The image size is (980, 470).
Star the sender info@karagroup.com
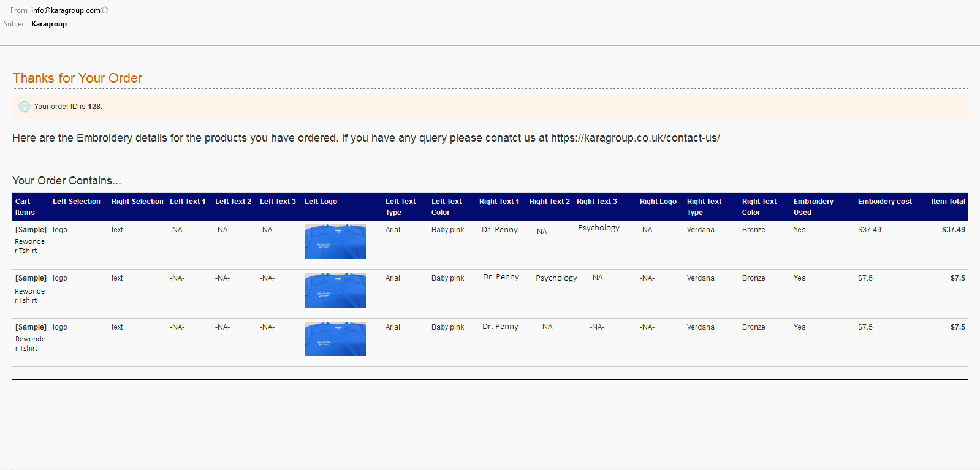105,10
